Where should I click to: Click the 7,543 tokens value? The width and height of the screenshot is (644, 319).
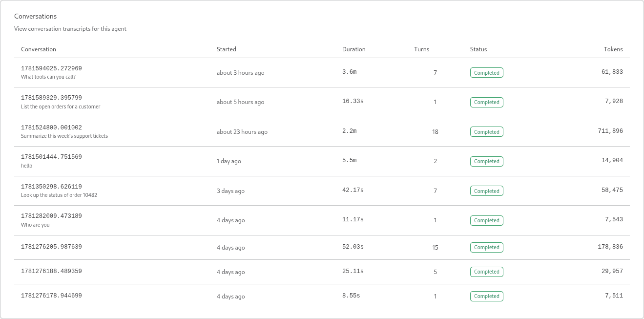click(614, 219)
